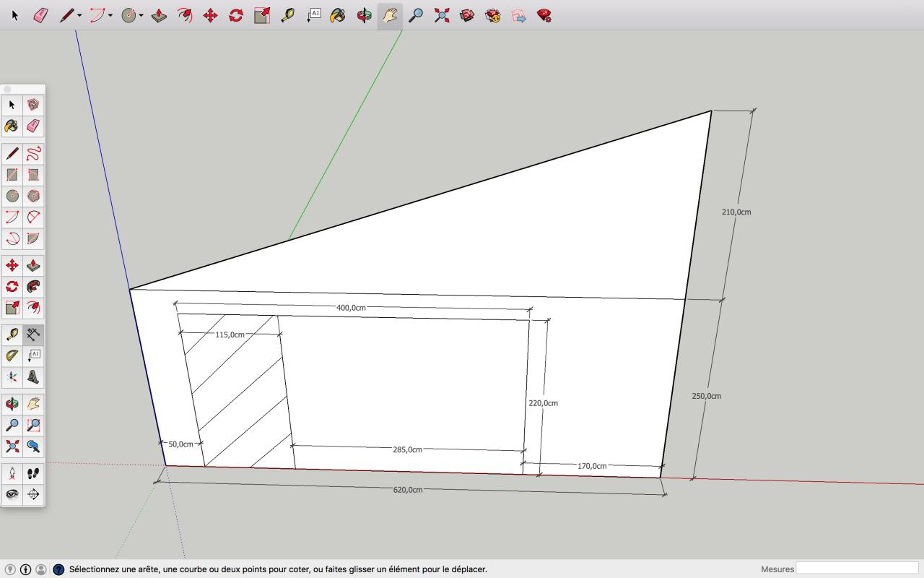Select the Paint Bucket tool in the top toolbar
Screen dimensions: 924x578
[338, 15]
